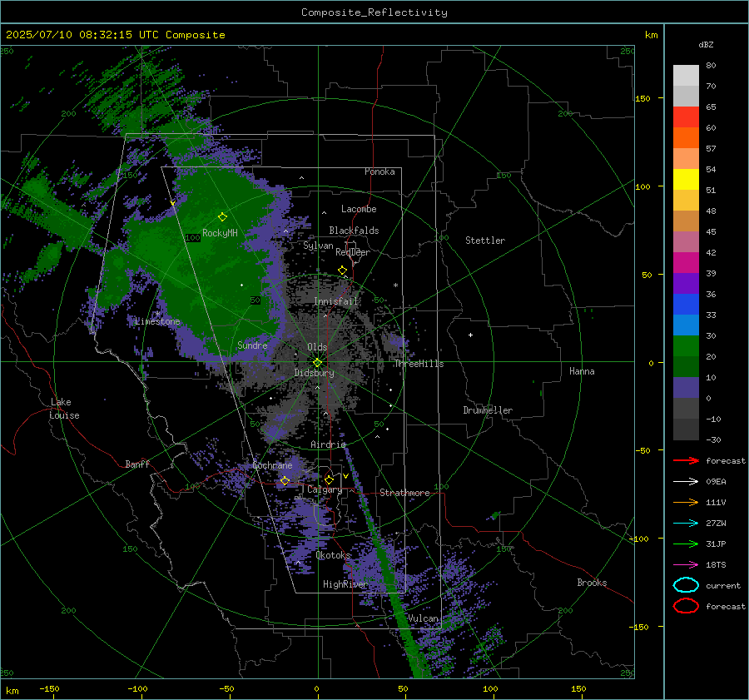
Task: Click the Banff map label
Action: pos(137,464)
